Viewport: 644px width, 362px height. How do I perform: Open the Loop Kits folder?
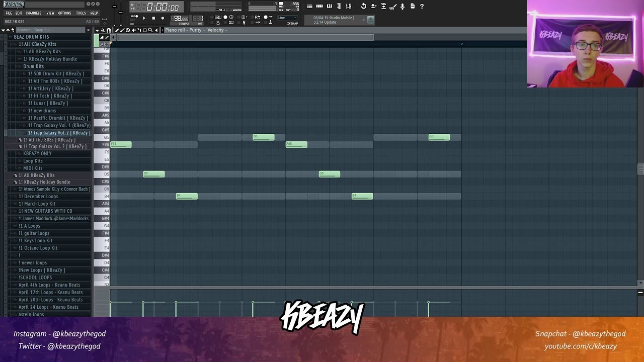(33, 161)
